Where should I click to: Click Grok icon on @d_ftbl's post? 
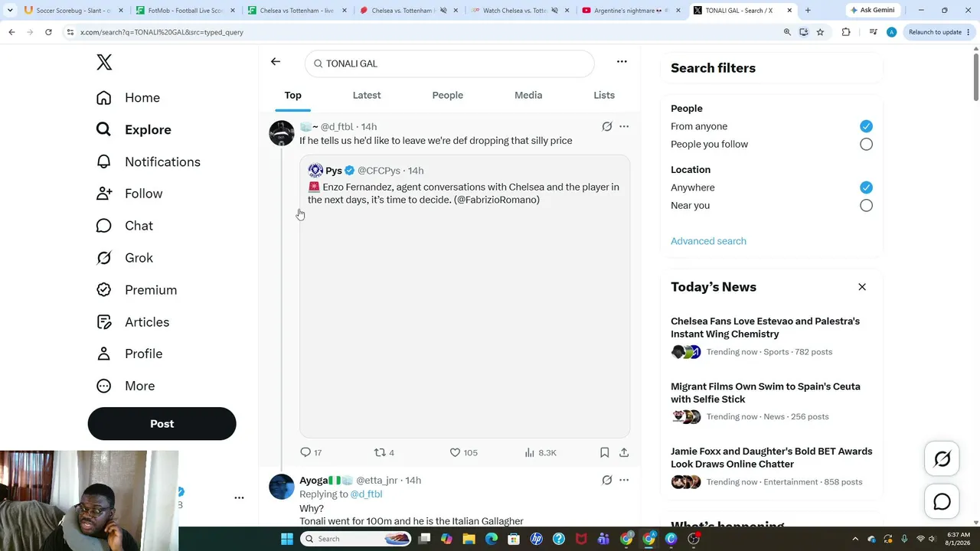pos(607,126)
